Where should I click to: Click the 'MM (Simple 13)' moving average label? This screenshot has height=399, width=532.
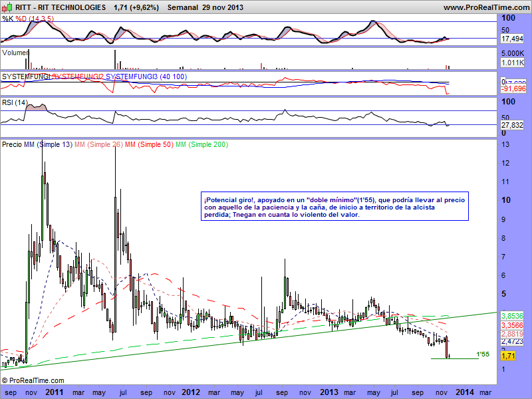(x=48, y=144)
